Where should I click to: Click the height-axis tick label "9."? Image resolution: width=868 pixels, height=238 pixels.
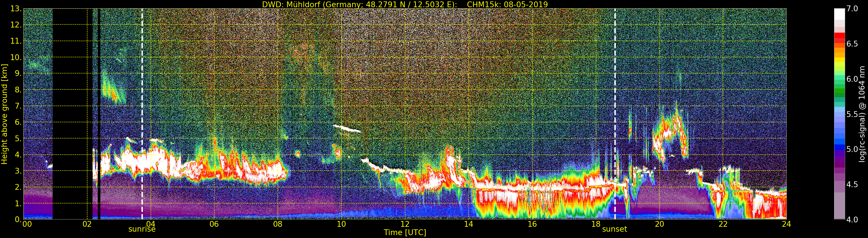(18, 73)
